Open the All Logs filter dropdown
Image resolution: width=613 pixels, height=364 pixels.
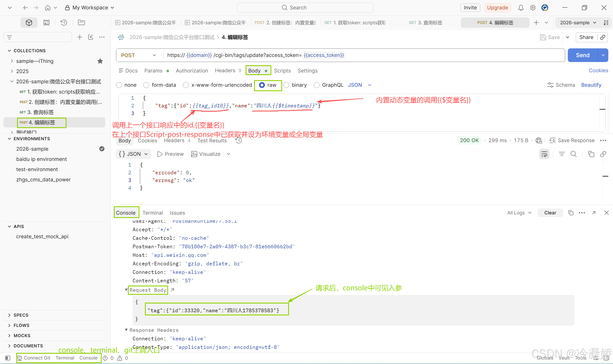[x=519, y=213]
